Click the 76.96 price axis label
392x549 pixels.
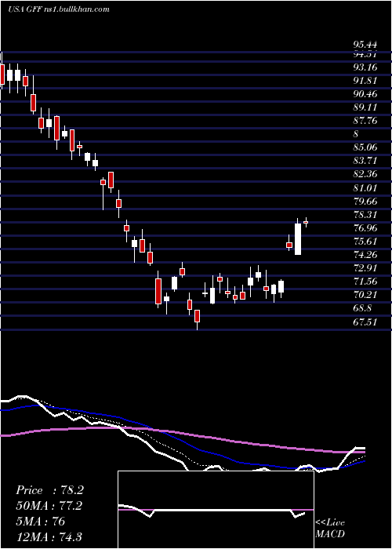click(365, 228)
